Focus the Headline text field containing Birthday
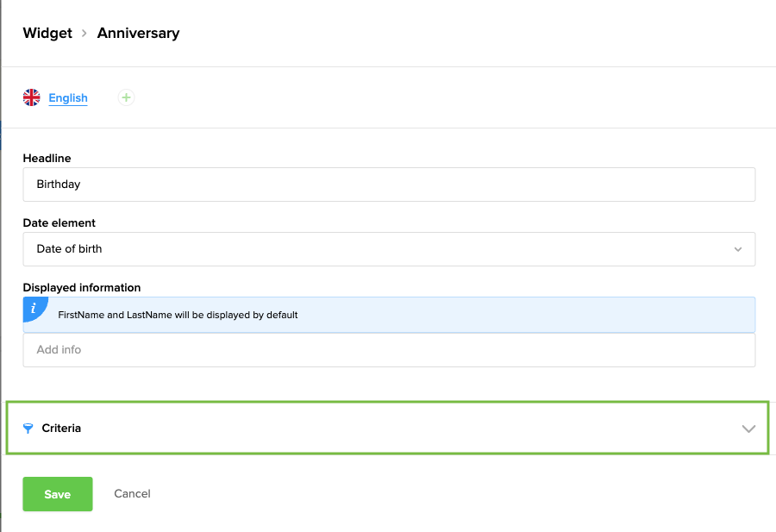This screenshot has height=532, width=776. tap(388, 185)
